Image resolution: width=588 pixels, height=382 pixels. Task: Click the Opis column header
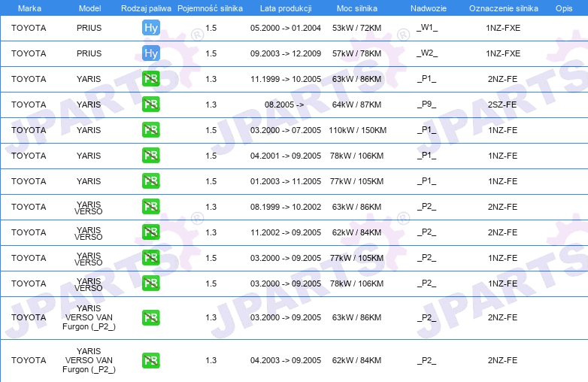pyautogui.click(x=564, y=8)
